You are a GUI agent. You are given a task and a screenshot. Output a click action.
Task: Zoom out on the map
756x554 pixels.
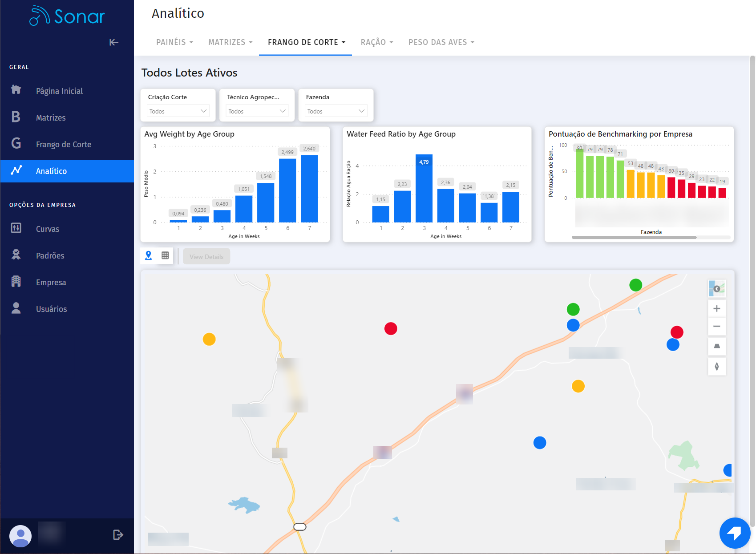(717, 326)
